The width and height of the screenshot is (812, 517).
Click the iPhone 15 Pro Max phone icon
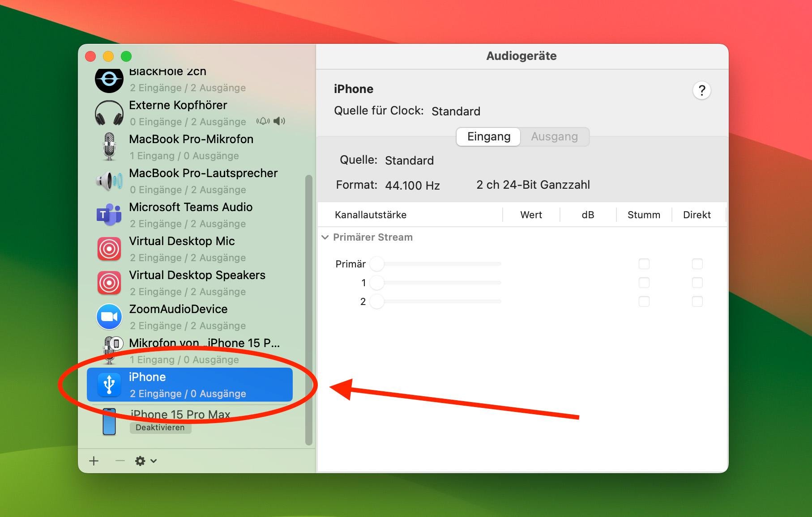[x=109, y=421]
